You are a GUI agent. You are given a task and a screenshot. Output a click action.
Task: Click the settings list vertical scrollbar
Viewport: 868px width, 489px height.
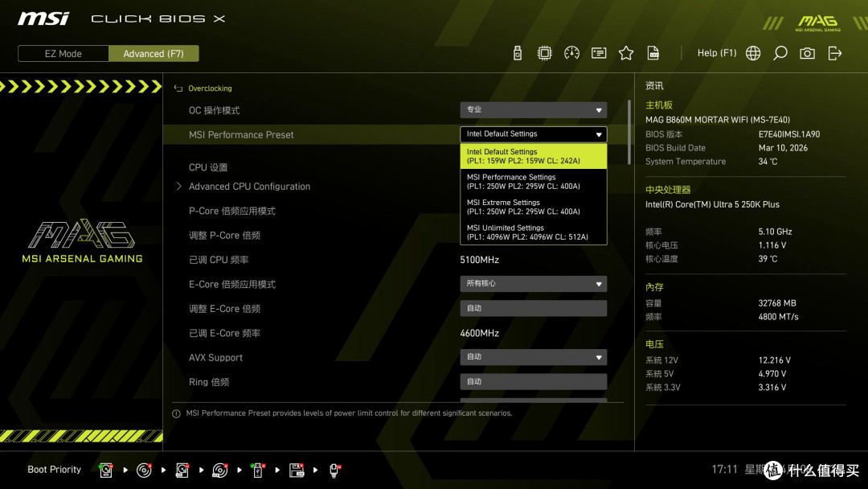(x=628, y=132)
